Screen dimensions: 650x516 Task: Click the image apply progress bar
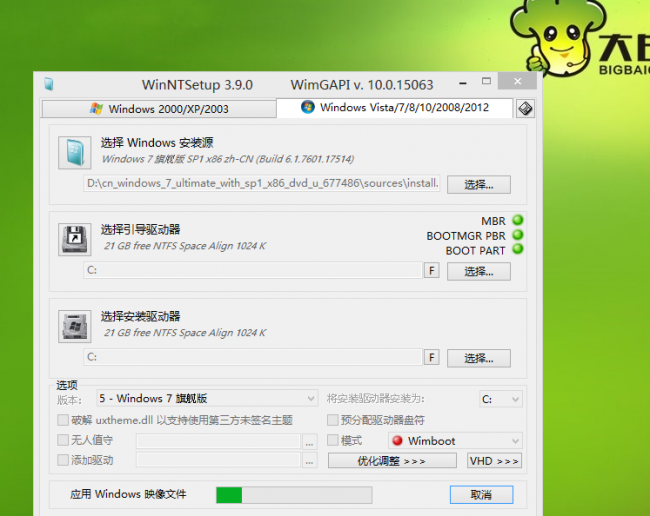click(x=294, y=495)
